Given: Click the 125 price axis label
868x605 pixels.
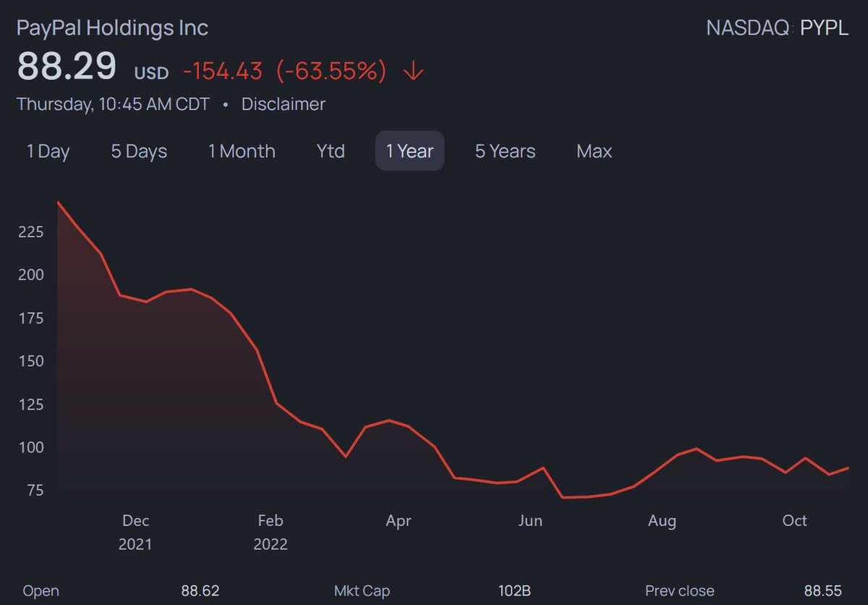Looking at the screenshot, I should (30, 405).
